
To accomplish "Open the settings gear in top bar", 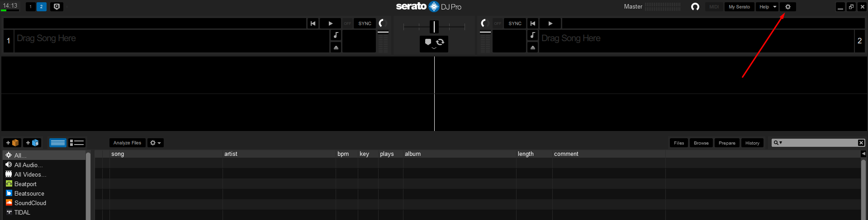I will click(x=787, y=7).
